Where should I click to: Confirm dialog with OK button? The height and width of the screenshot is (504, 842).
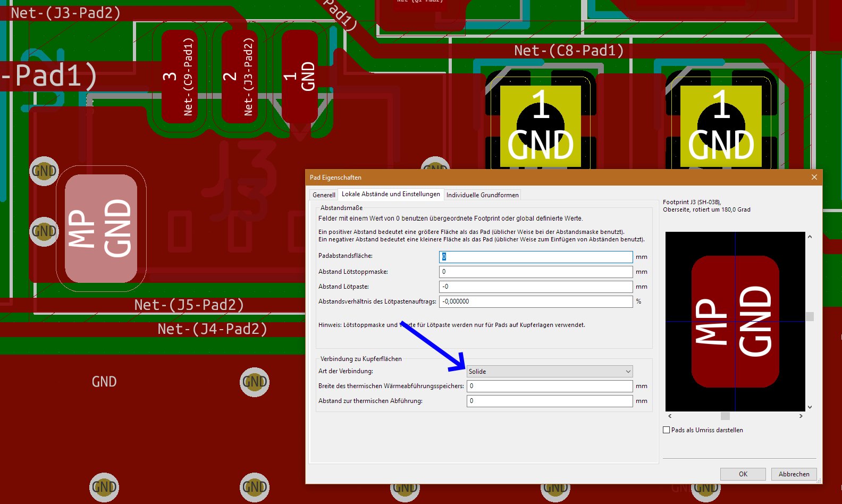[743, 474]
